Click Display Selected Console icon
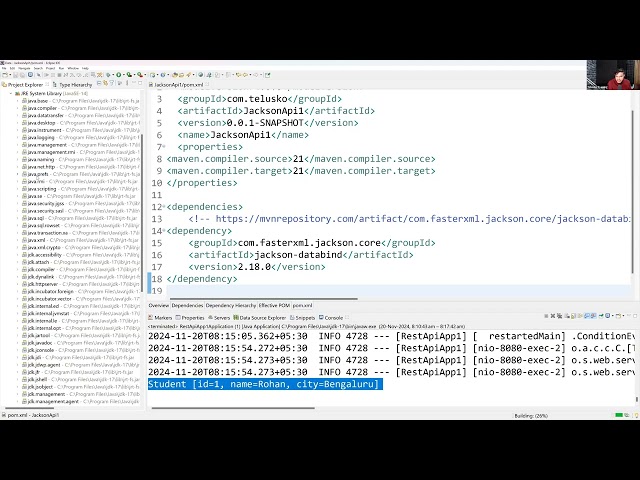640x480 pixels. tap(607, 316)
